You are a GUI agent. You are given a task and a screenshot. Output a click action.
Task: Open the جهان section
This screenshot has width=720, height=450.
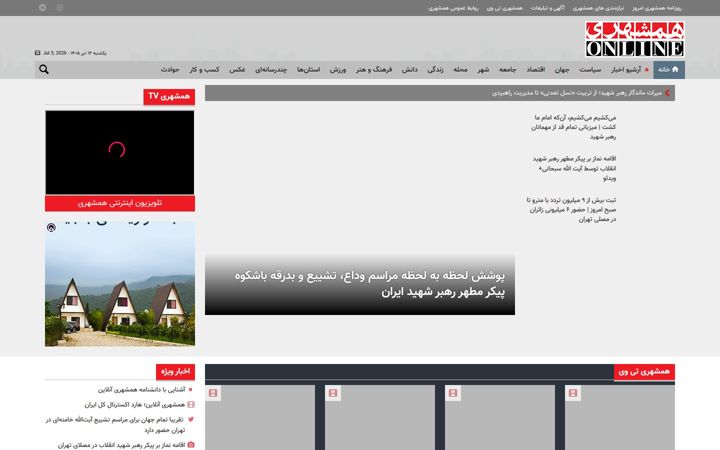(x=562, y=70)
